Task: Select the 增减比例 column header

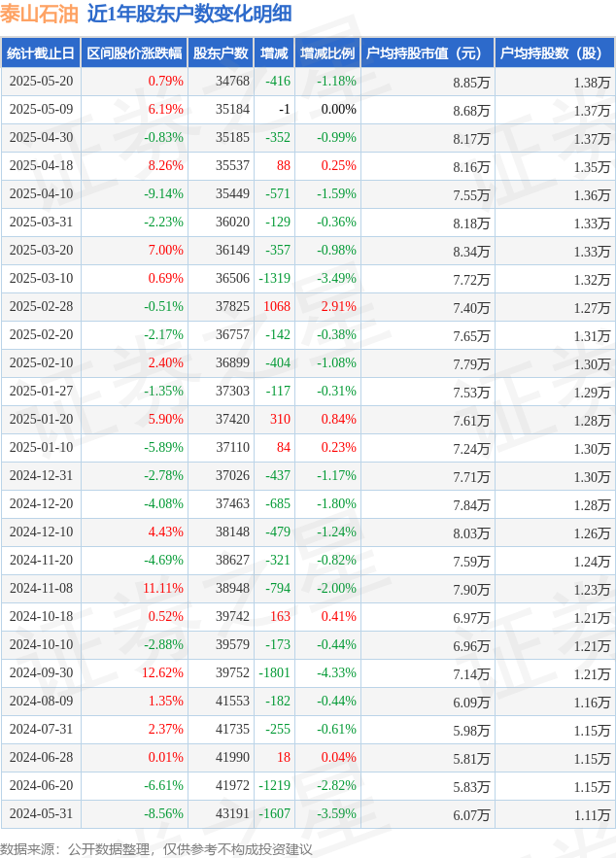Action: tap(327, 53)
